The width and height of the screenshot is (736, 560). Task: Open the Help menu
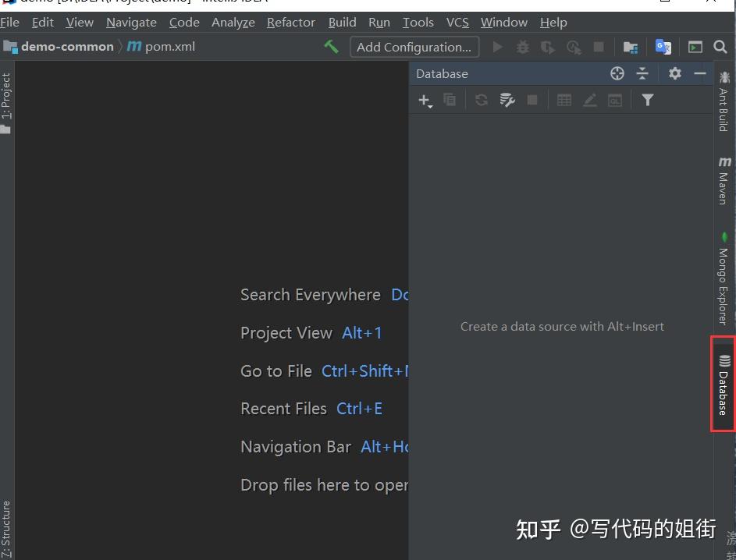tap(553, 22)
